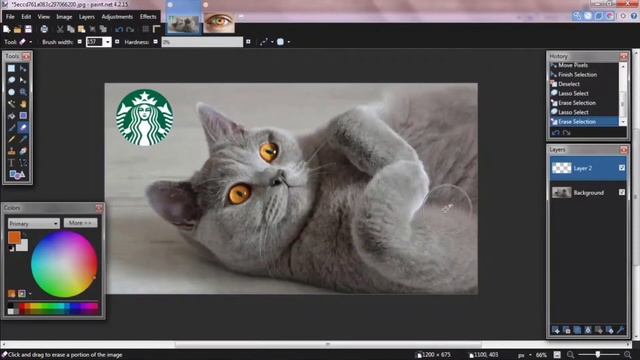Open the File menu
Viewport: 640px width, 360px height.
(x=10, y=17)
